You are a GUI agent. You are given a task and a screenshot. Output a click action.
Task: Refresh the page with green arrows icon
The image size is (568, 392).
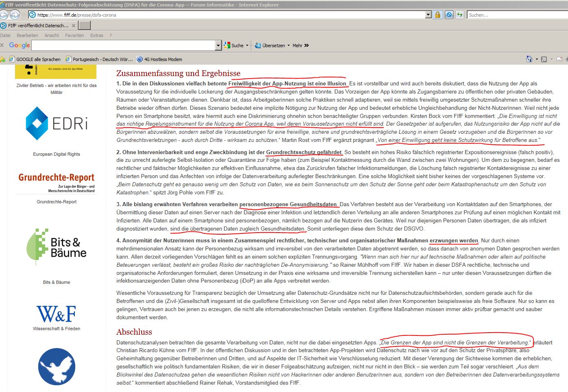tap(460, 15)
